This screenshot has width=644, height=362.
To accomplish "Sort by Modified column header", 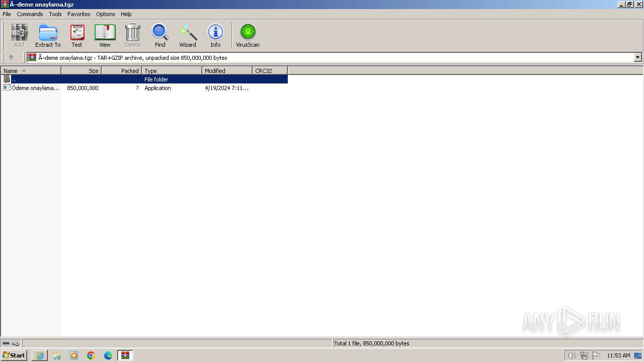I will click(x=227, y=70).
